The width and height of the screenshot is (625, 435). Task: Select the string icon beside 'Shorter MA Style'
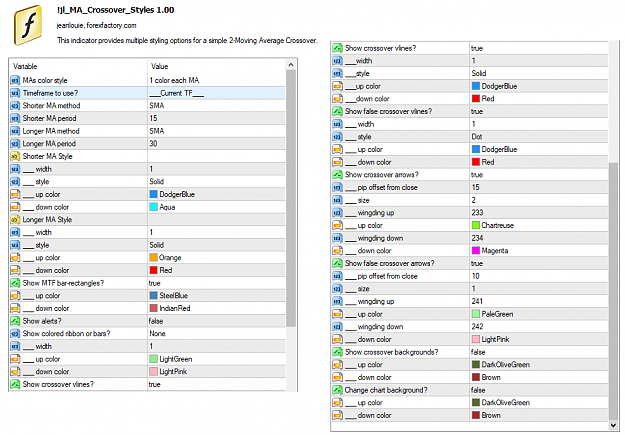15,157
